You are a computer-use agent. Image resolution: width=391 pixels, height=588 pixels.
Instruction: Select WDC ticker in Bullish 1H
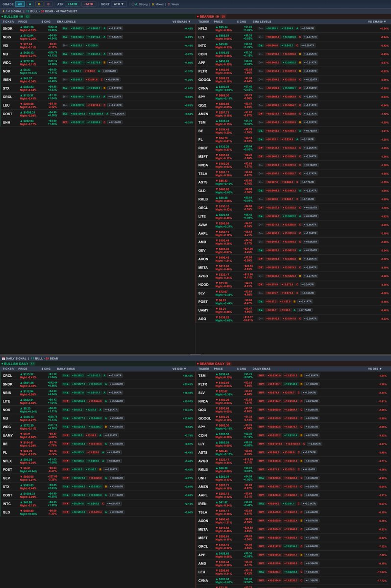pyautogui.click(x=7, y=62)
